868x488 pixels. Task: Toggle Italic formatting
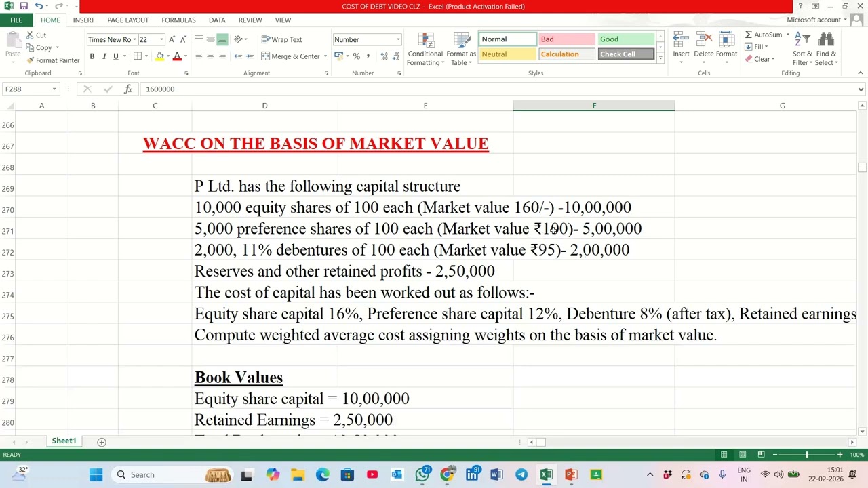[x=104, y=56]
